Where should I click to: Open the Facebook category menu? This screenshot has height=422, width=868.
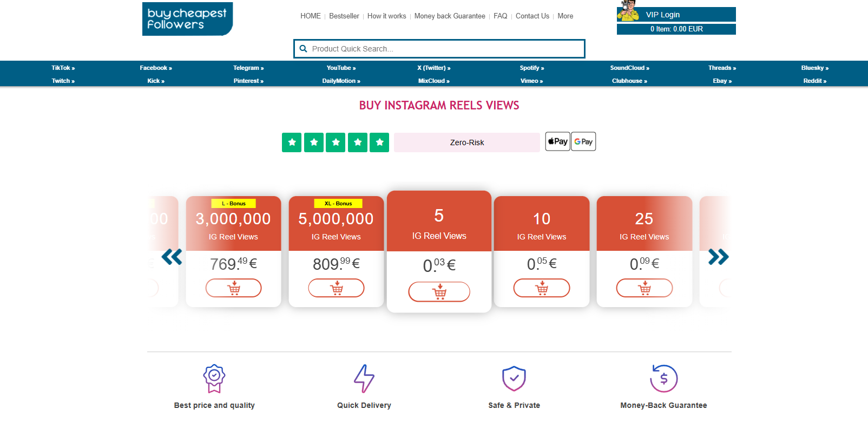156,68
